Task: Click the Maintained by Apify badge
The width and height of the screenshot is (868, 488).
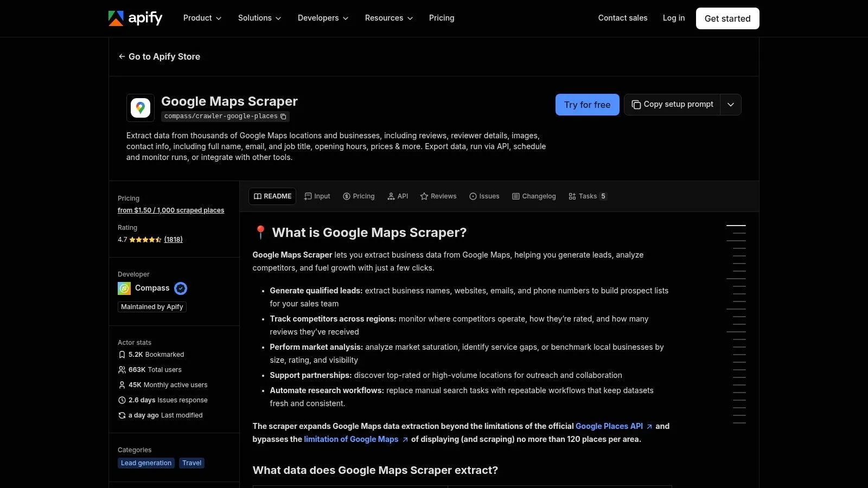Action: 152,307
